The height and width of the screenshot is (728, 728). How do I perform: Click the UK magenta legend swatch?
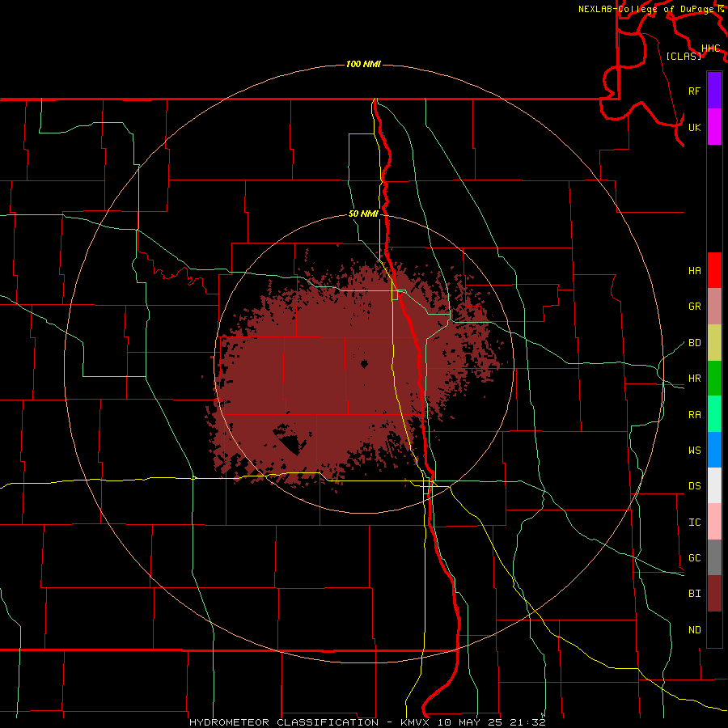click(714, 127)
